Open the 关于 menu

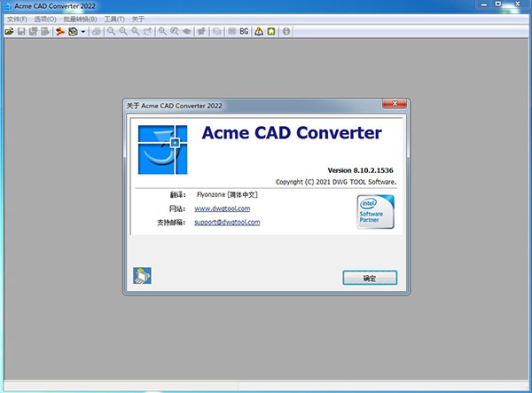pos(138,19)
